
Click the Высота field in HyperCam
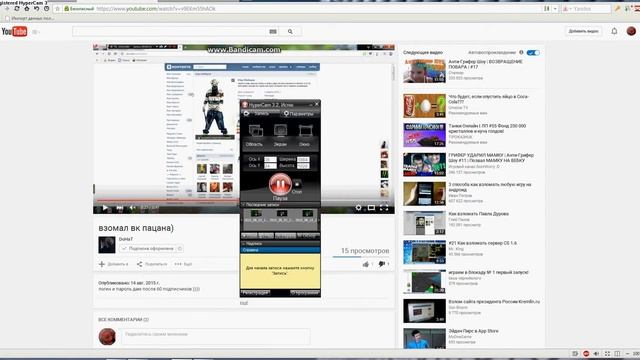[x=303, y=166]
